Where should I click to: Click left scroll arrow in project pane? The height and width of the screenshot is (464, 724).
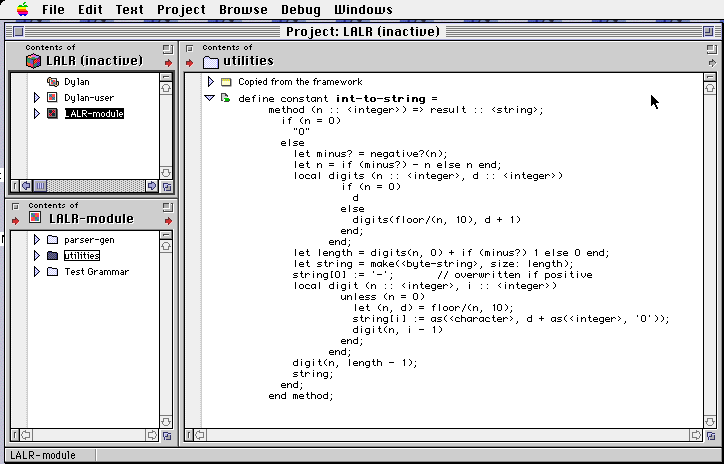coord(26,186)
